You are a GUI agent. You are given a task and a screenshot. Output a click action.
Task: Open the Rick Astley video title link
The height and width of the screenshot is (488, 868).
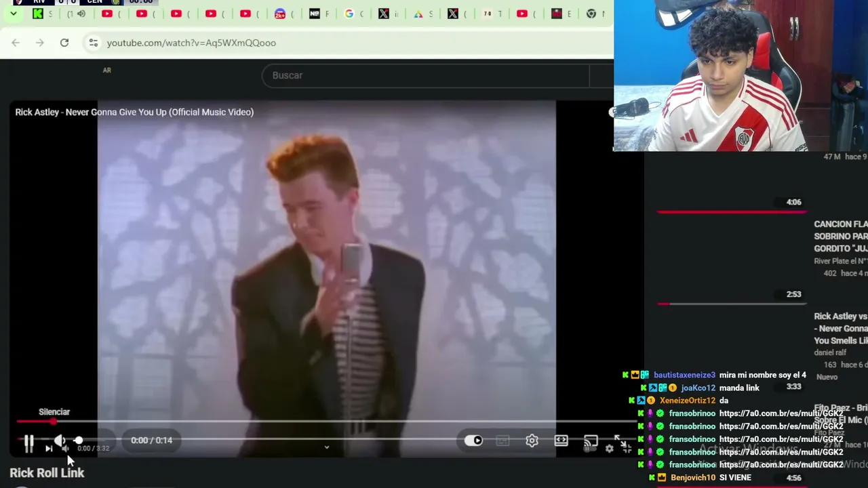[134, 112]
